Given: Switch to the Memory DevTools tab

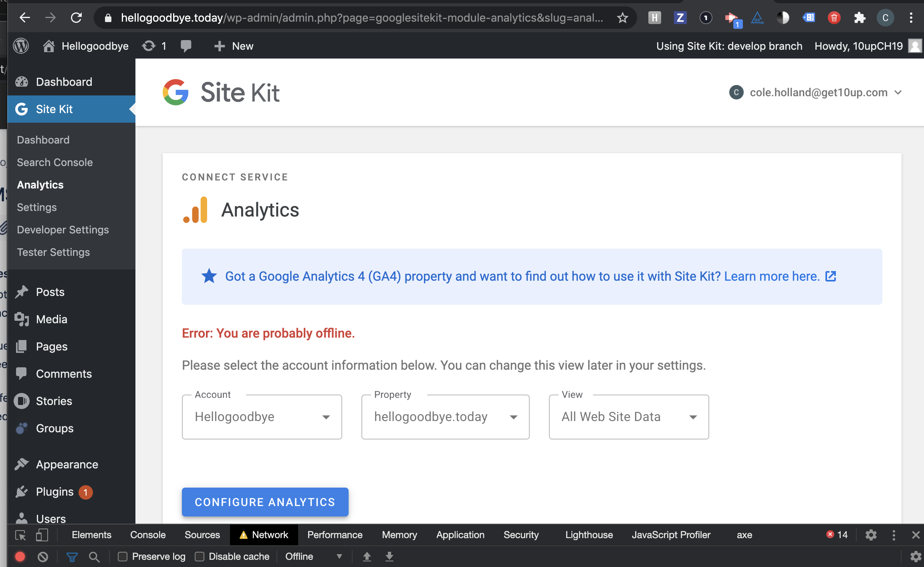Looking at the screenshot, I should (399, 535).
